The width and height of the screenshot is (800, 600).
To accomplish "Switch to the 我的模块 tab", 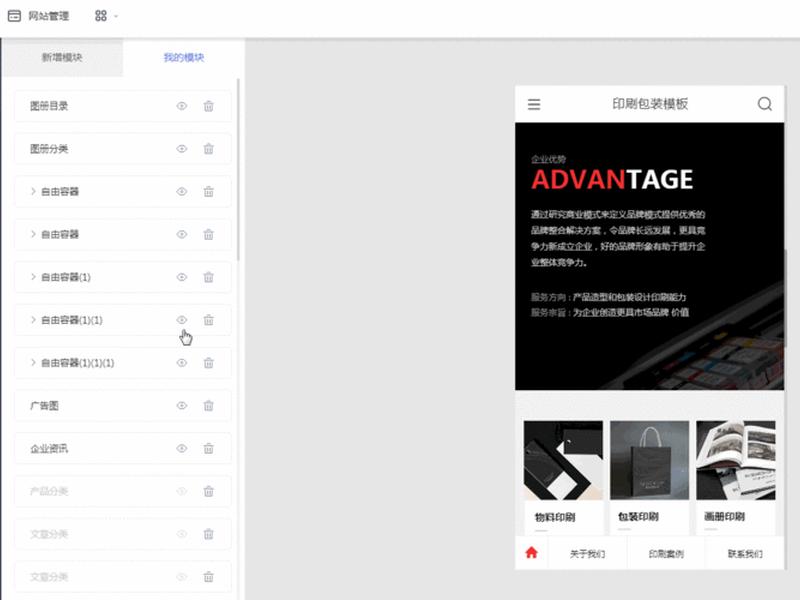I will click(x=184, y=57).
